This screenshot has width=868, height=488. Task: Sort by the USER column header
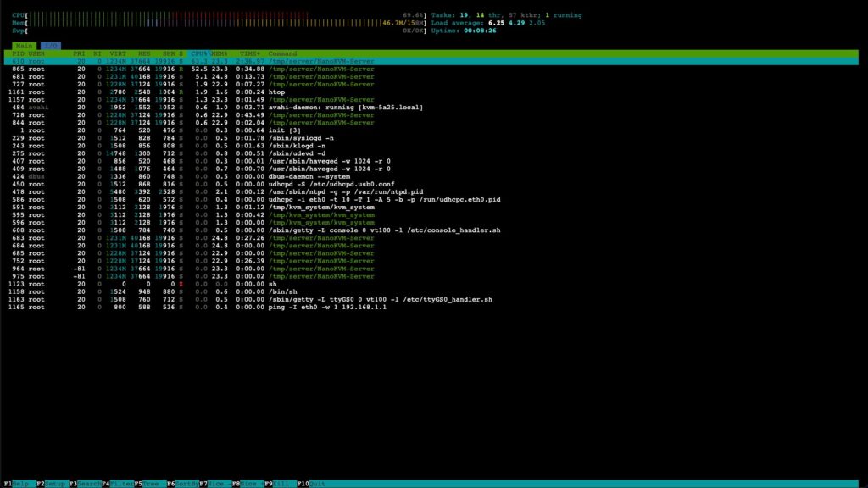(x=36, y=53)
